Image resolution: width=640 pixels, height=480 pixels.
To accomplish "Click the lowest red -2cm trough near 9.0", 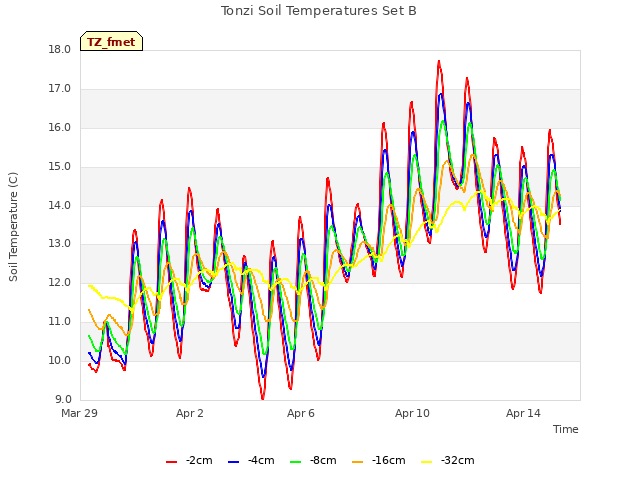I will click(262, 398).
